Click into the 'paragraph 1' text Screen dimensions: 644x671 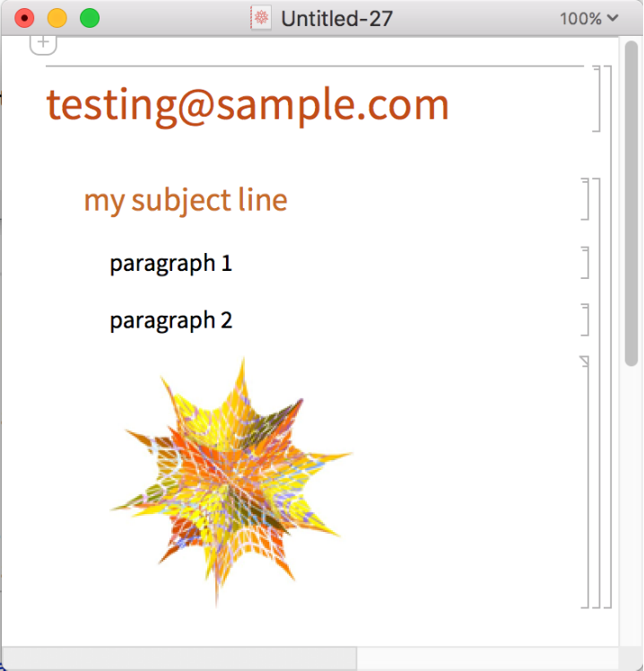pyautogui.click(x=170, y=264)
